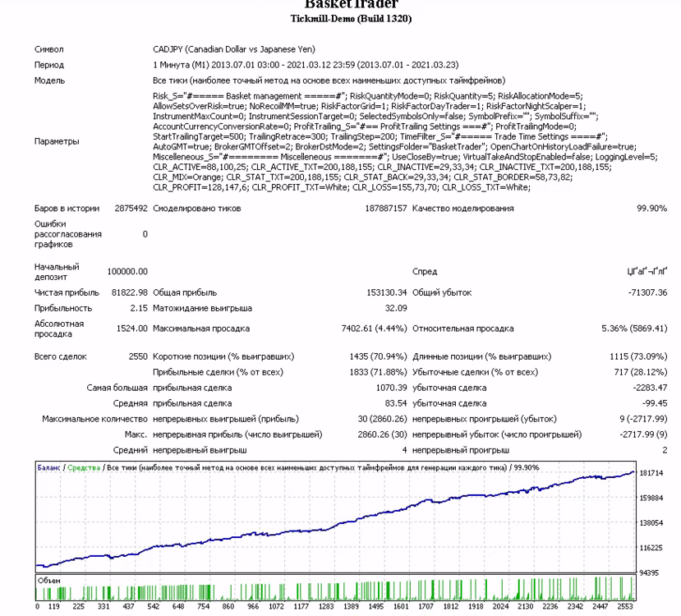Click the Средства legend label on chart
681x616 pixels.
84,468
